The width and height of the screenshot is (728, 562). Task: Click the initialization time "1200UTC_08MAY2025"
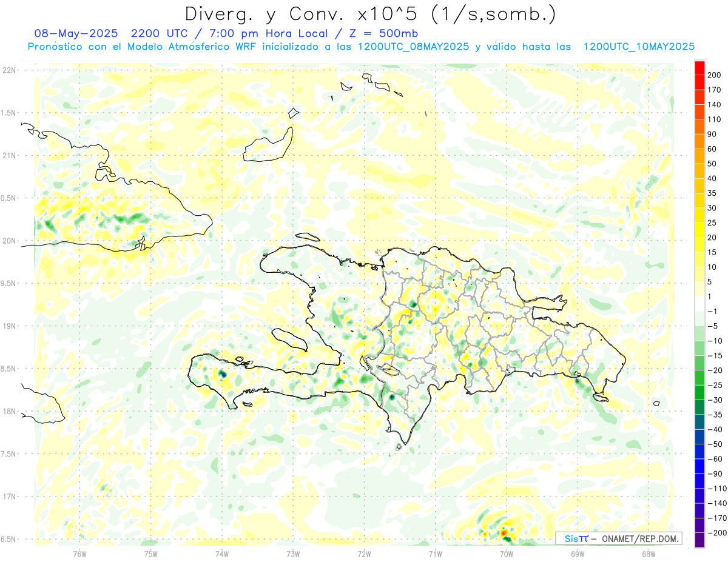coord(414,47)
